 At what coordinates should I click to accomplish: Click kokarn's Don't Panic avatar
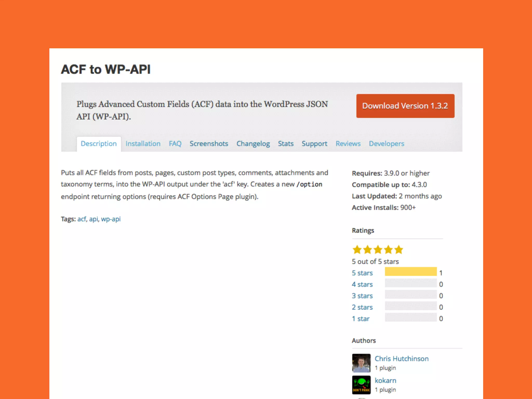tap(361, 385)
